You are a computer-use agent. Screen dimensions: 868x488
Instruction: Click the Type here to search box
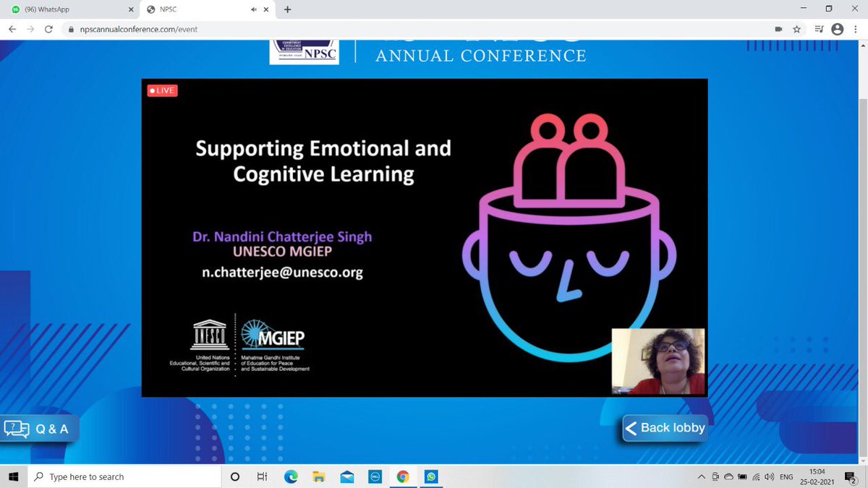pyautogui.click(x=123, y=476)
